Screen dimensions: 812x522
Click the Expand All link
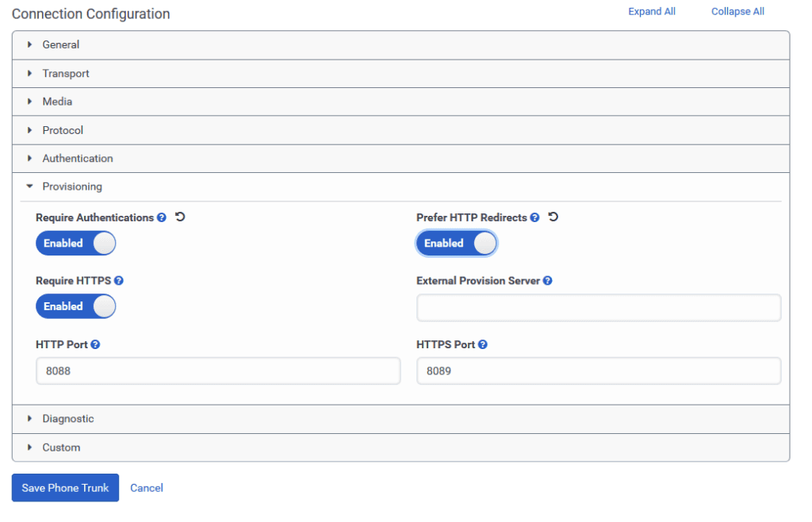pos(652,12)
